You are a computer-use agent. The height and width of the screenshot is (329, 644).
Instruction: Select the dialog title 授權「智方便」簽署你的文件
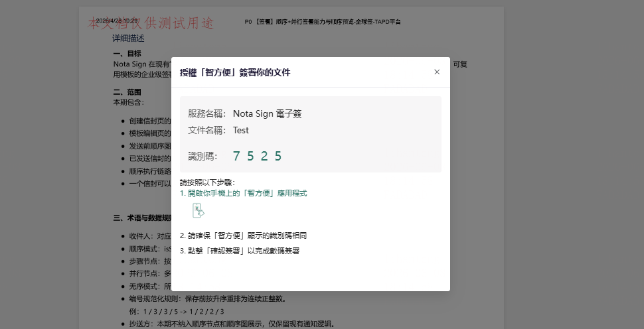coord(235,72)
